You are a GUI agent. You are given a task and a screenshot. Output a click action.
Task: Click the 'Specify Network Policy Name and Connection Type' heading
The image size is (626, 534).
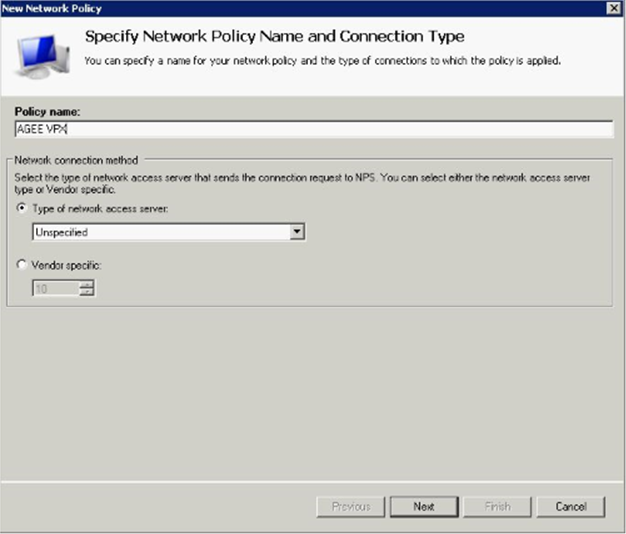click(x=275, y=37)
